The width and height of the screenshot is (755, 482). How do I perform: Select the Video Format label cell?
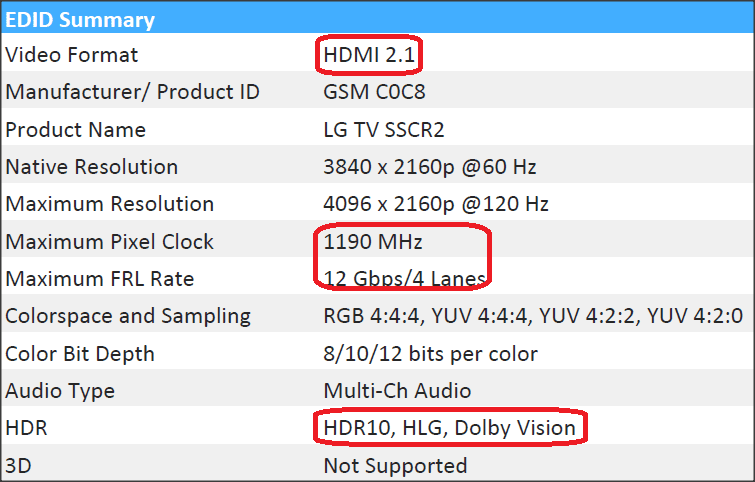pyautogui.click(x=72, y=55)
